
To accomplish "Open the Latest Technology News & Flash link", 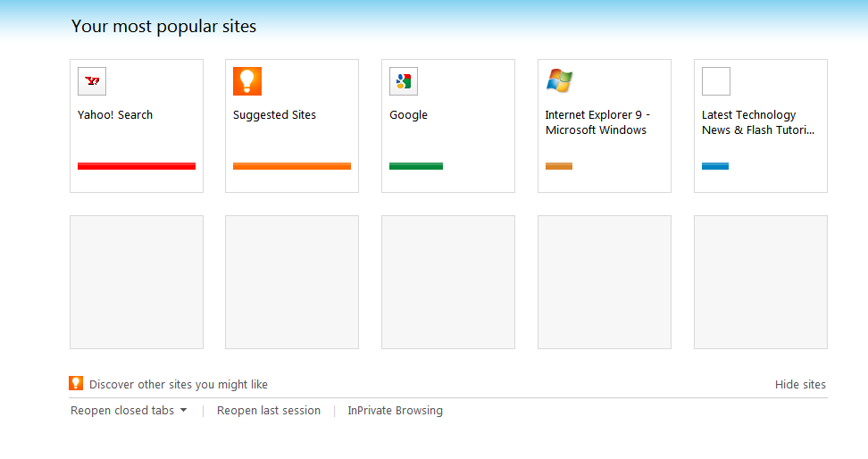I will [758, 122].
